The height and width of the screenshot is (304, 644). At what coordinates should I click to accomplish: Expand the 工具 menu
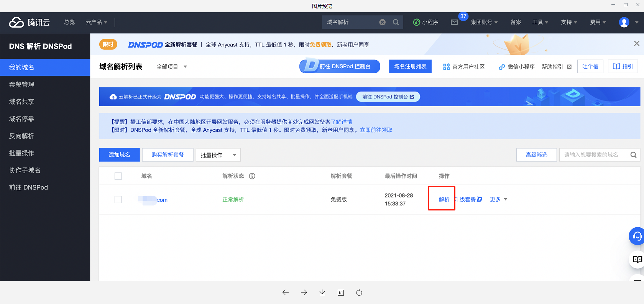point(540,22)
